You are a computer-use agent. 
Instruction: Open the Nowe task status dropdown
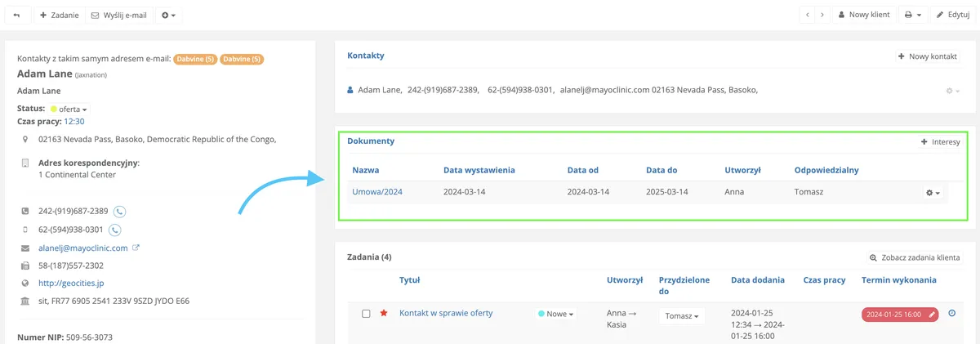tap(556, 314)
